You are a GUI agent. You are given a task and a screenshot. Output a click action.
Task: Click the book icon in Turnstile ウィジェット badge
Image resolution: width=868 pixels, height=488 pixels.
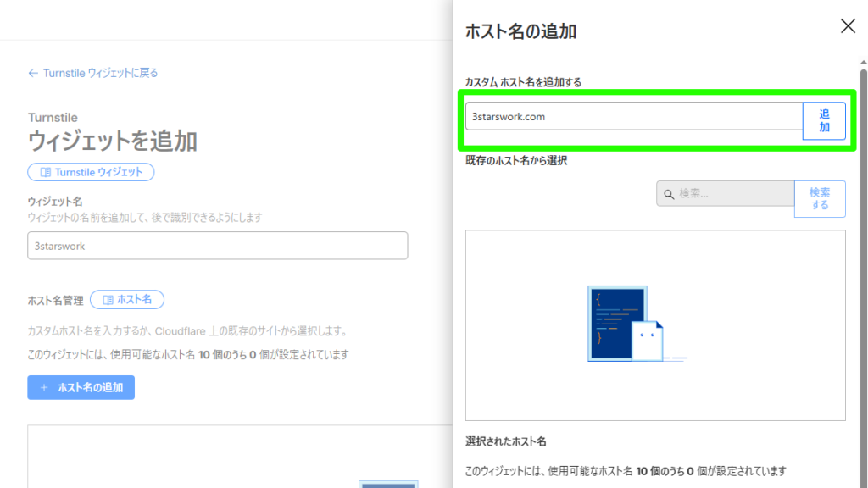click(x=46, y=172)
